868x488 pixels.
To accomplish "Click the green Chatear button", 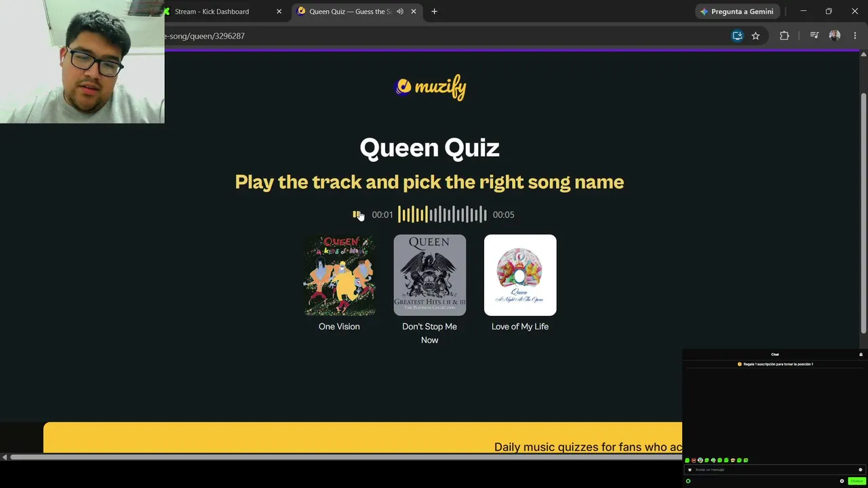I will (857, 481).
